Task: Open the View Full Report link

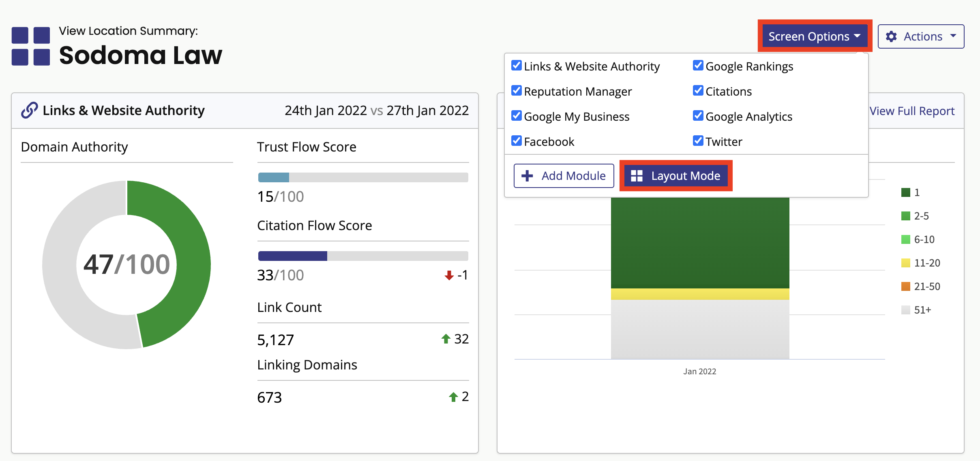Action: click(912, 111)
